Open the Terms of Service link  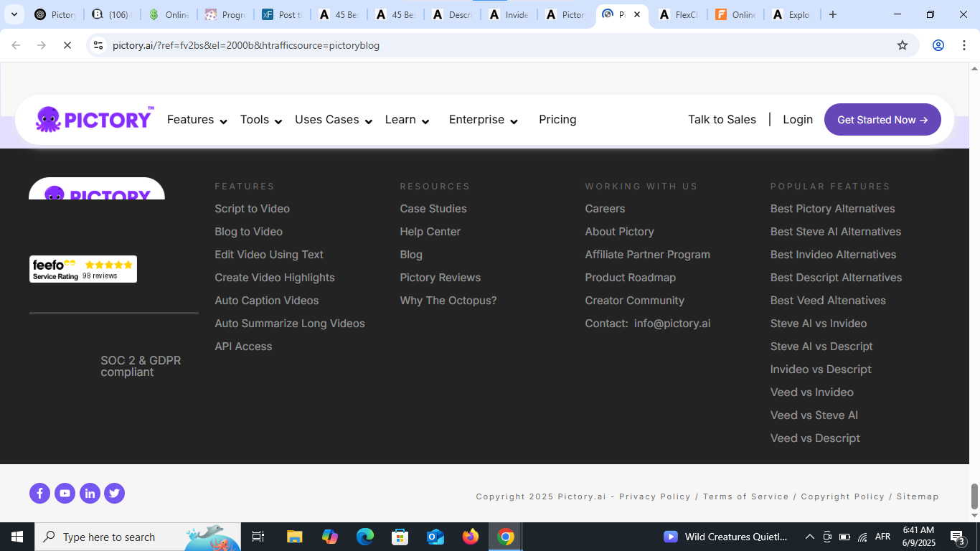coord(745,496)
